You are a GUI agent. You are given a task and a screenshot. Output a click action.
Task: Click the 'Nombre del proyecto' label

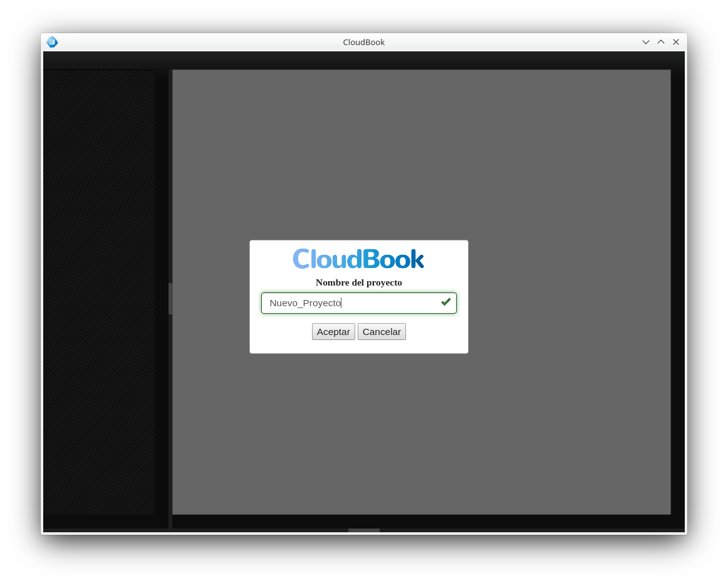coord(358,282)
